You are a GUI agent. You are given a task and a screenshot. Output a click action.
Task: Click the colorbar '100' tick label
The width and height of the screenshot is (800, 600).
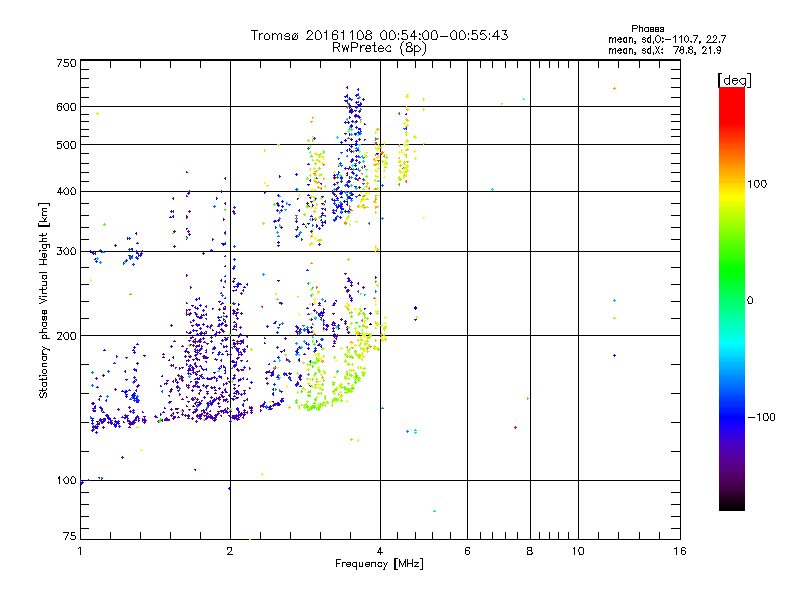click(757, 184)
